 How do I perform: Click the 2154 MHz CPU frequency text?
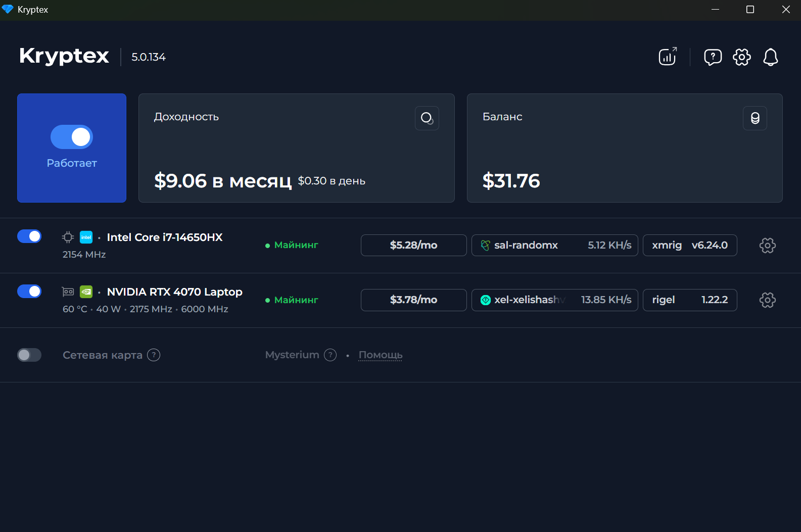(x=84, y=255)
